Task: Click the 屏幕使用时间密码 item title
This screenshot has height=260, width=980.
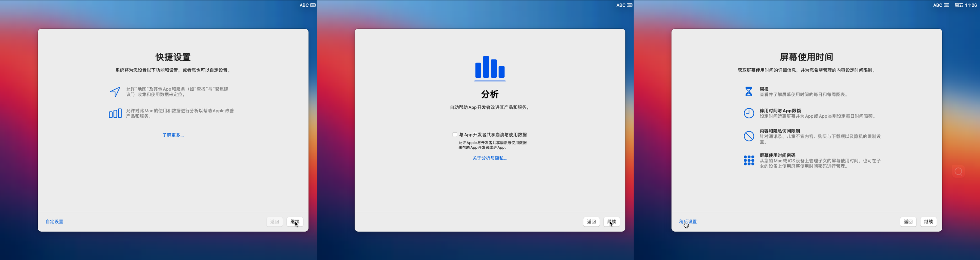Action: point(778,155)
